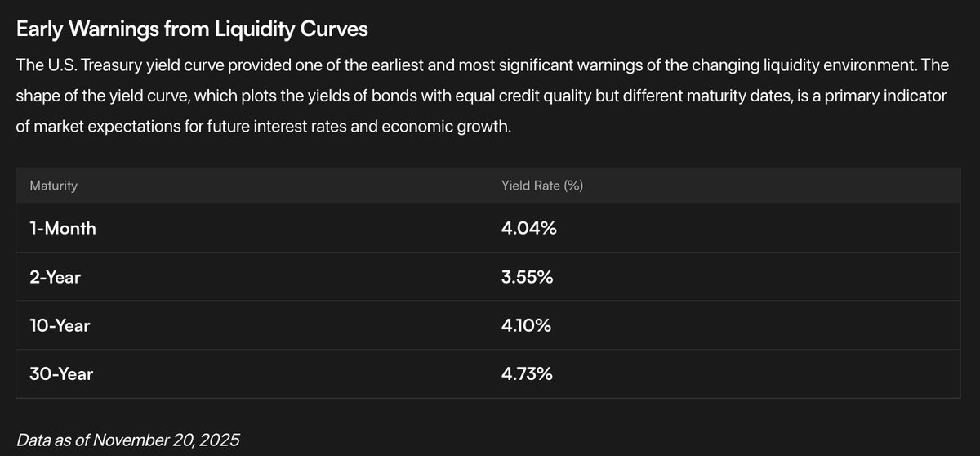Viewport: 980px width, 456px height.
Task: Select the 4.04% yield value
Action: click(x=528, y=229)
